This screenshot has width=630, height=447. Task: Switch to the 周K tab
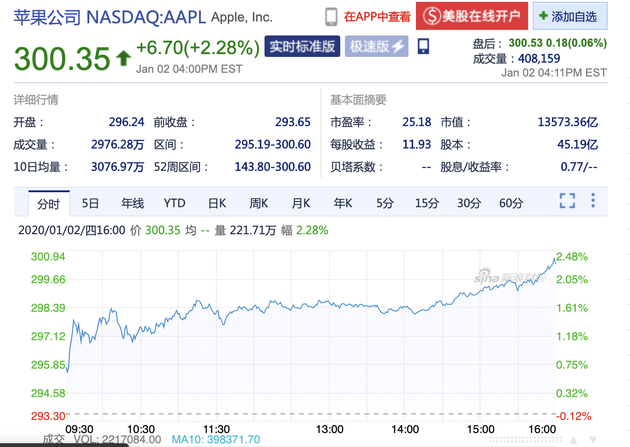[x=259, y=203]
